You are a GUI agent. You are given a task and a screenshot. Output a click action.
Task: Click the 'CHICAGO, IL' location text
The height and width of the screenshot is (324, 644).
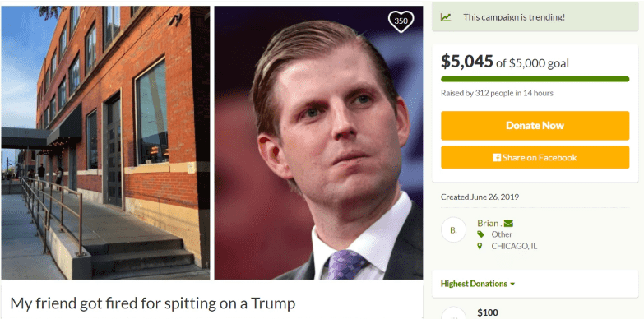[x=514, y=246]
